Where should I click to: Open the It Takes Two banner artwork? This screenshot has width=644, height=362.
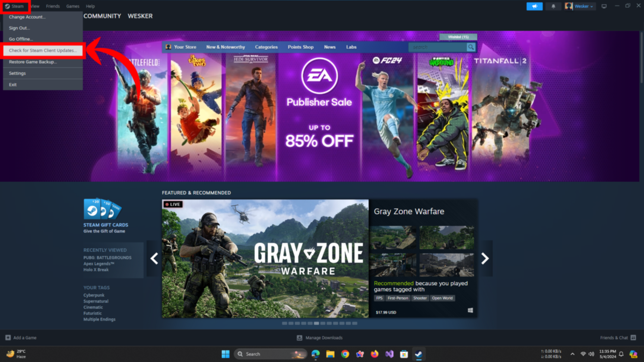(196, 112)
